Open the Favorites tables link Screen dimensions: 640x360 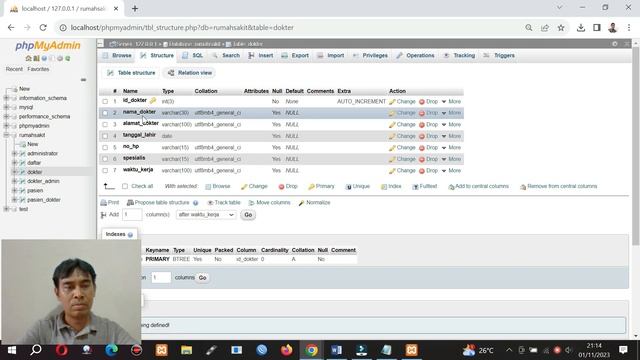click(x=38, y=69)
